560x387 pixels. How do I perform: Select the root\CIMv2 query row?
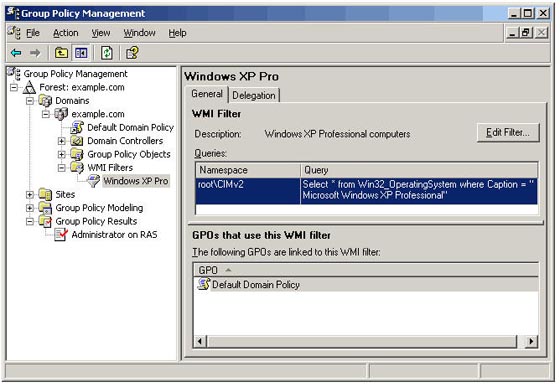click(366, 191)
